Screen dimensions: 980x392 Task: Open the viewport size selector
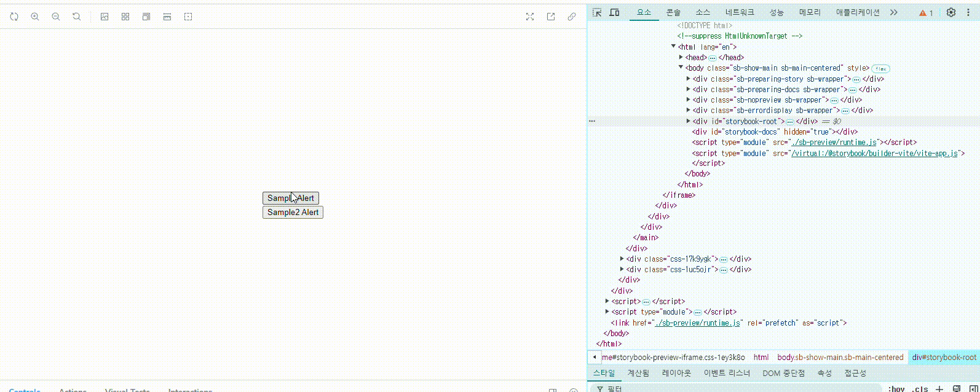tap(146, 17)
